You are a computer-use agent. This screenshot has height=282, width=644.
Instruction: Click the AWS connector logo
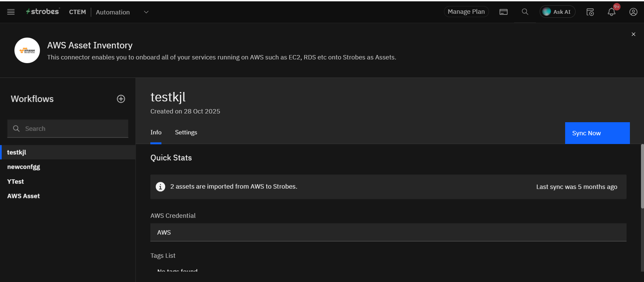pos(27,50)
